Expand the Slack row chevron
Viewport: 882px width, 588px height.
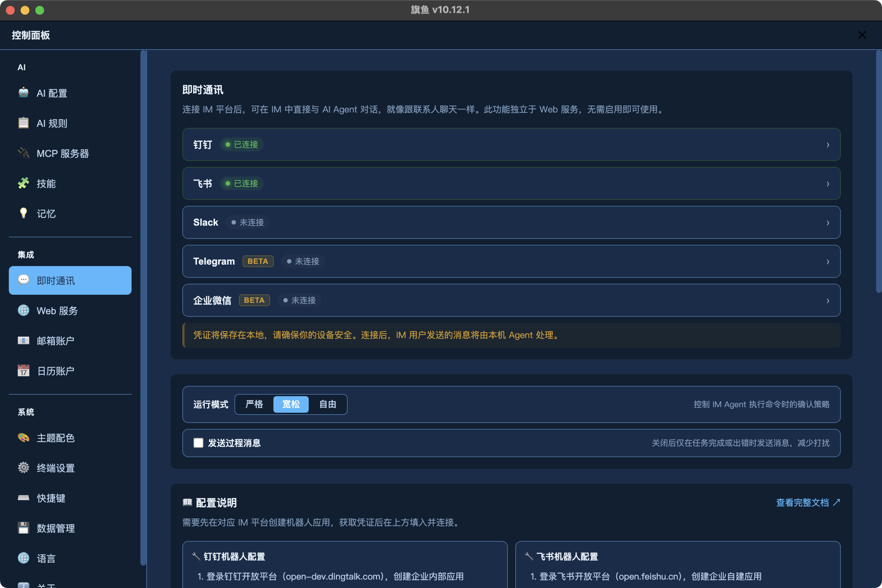click(x=828, y=223)
